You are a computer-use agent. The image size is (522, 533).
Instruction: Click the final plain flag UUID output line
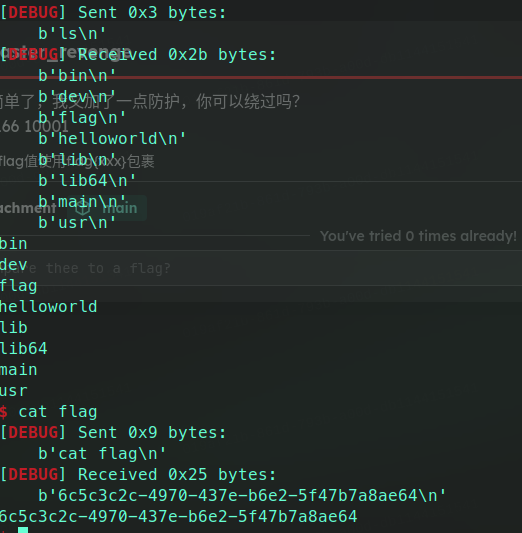tap(179, 517)
